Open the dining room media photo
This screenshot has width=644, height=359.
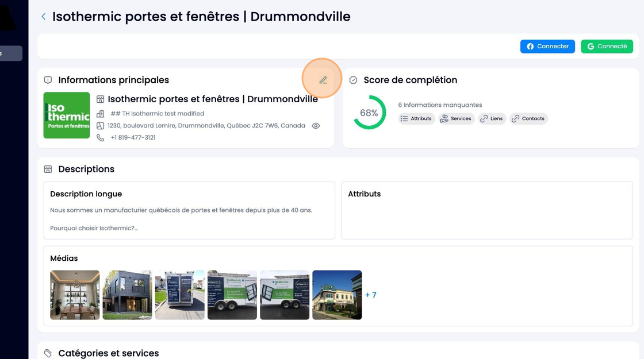[x=75, y=295]
